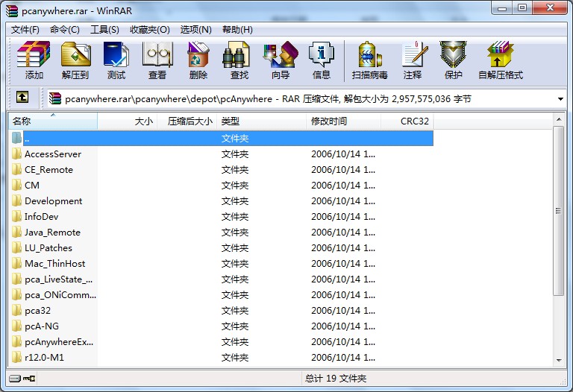Click the Development folder icon

(17, 201)
